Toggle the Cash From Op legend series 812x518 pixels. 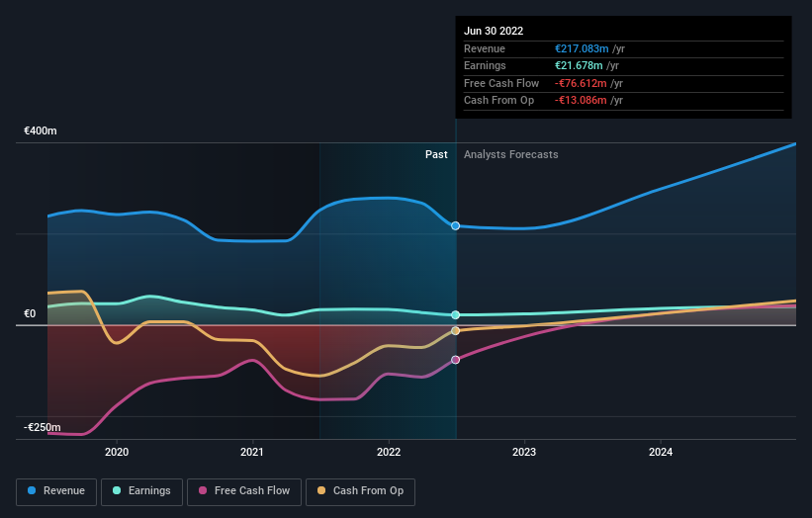coord(360,491)
